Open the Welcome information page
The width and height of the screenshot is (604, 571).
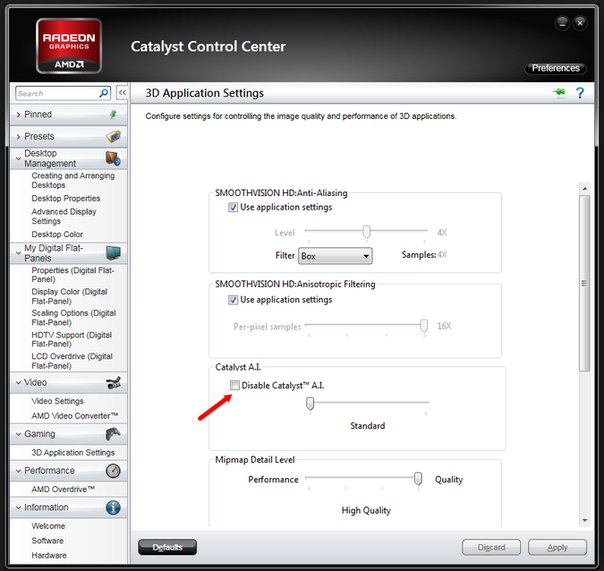pyautogui.click(x=48, y=526)
